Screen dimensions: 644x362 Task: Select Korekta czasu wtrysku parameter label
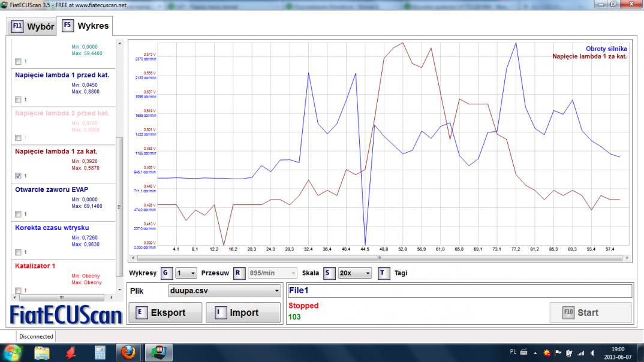click(x=52, y=228)
